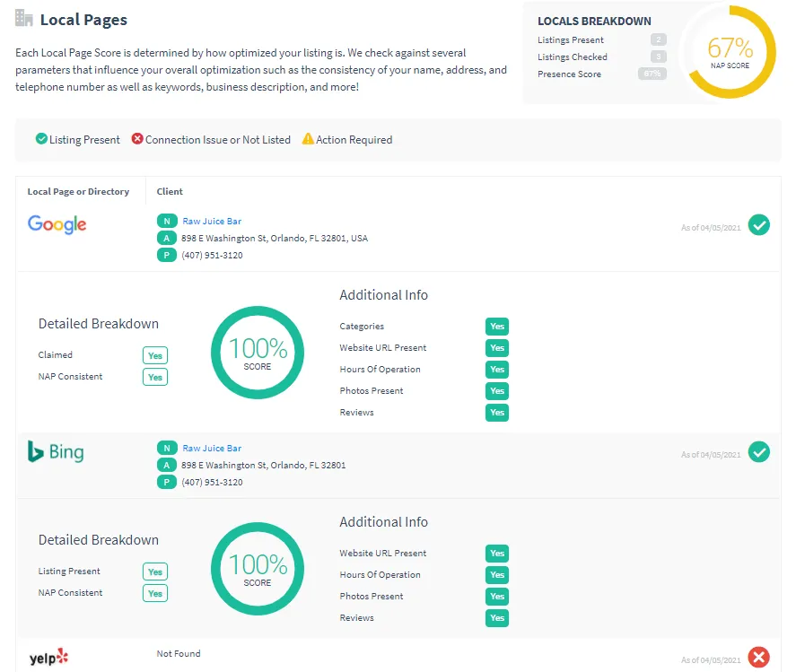Click the red Connection Issue legend icon
Viewport: 796px width, 672px height.
point(137,139)
